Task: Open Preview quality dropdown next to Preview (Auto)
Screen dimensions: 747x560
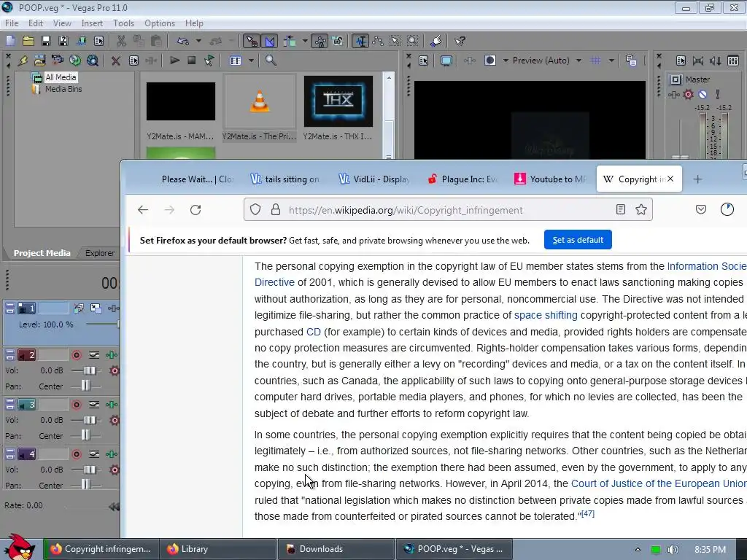Action: (x=578, y=61)
